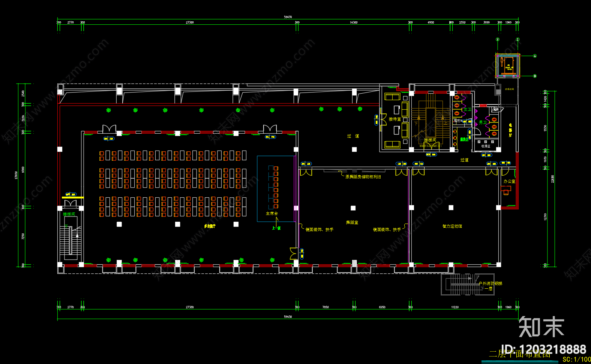The height and width of the screenshot is (364, 591).
Task: Click the 5530 right dimension
Action: pos(545,128)
